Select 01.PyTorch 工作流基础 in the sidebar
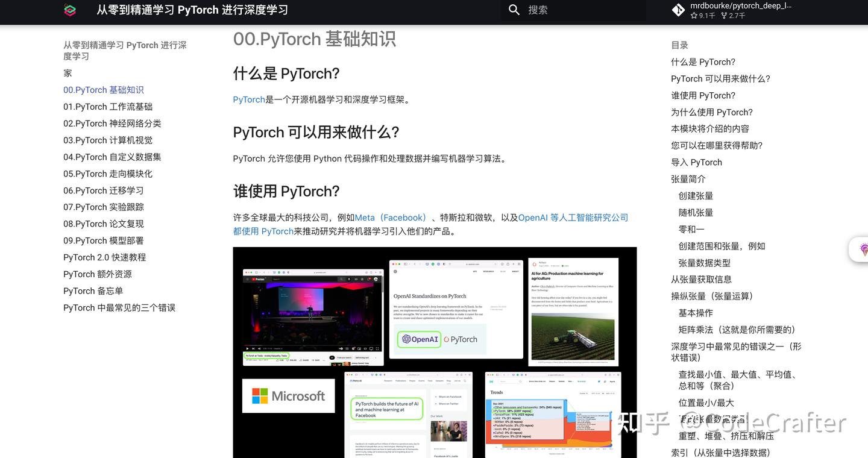 click(108, 106)
